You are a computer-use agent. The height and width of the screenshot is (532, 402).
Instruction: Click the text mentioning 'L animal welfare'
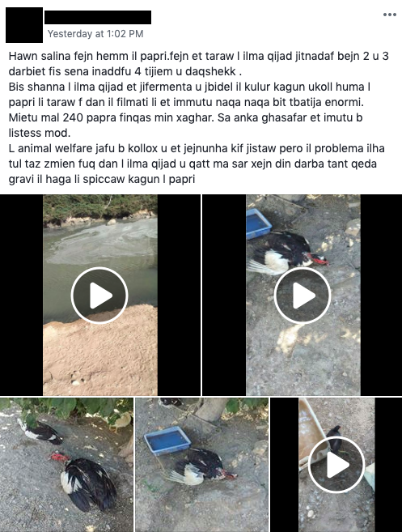[x=197, y=164]
